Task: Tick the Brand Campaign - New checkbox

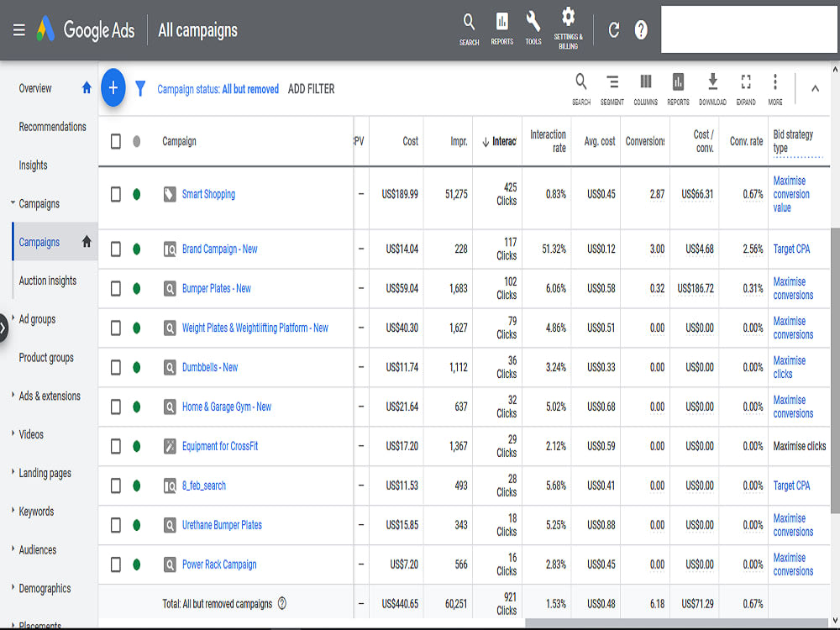Action: point(116,249)
